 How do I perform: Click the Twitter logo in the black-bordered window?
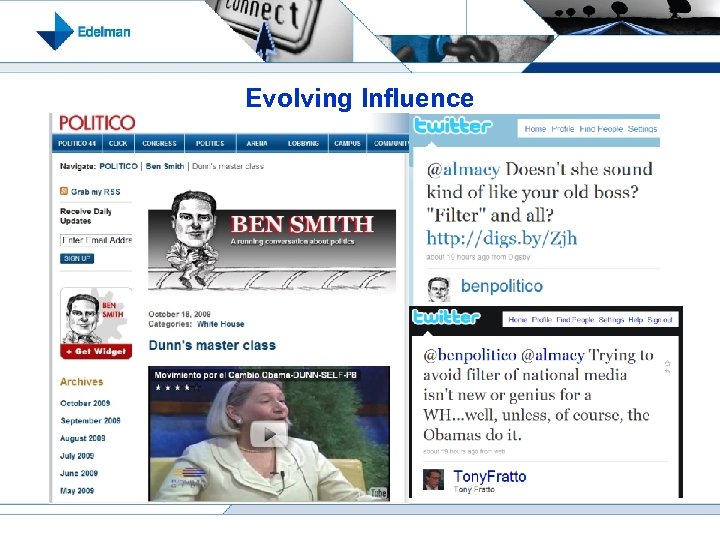pos(446,317)
